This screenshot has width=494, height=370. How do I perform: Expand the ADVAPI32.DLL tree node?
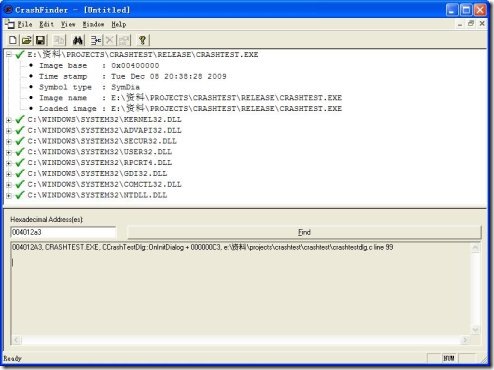[x=9, y=130]
